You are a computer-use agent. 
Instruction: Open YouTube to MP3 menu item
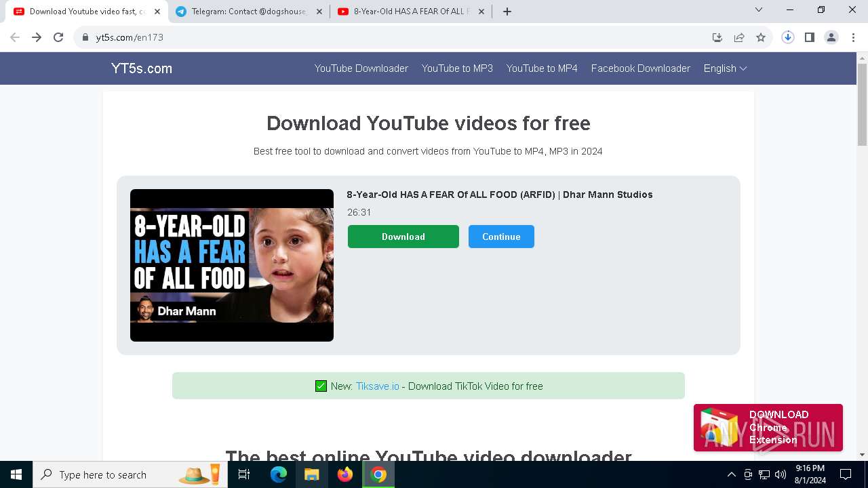pyautogui.click(x=457, y=68)
